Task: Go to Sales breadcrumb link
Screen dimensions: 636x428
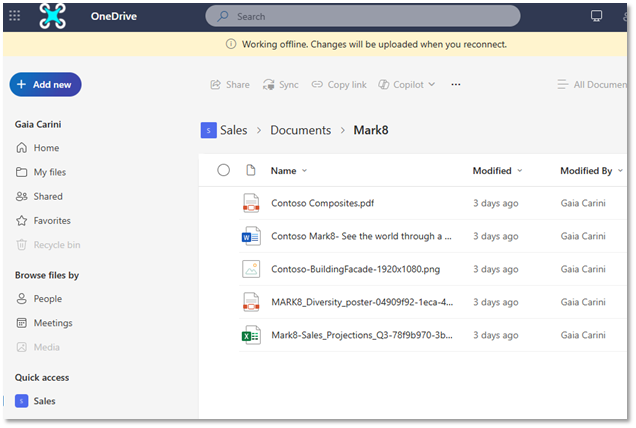Action: (x=234, y=130)
